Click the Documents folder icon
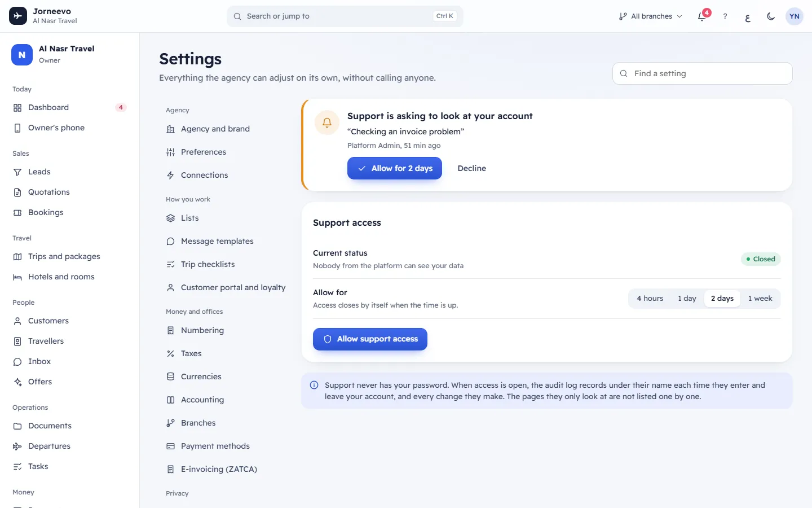812x508 pixels. (x=17, y=426)
